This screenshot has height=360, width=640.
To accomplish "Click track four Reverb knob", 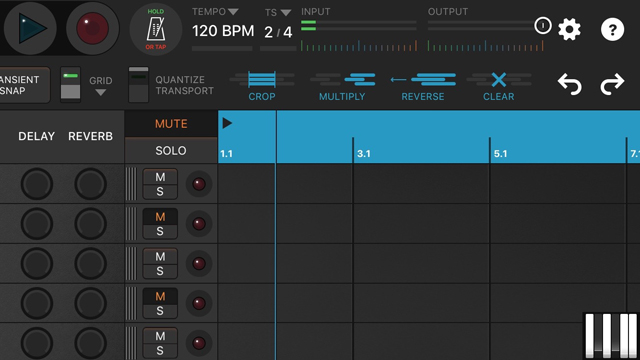I will (91, 303).
